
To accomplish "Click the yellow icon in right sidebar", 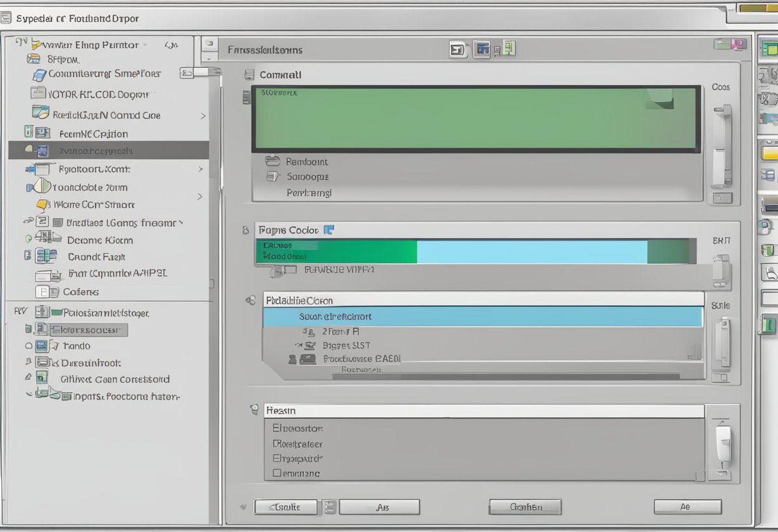I will [x=768, y=153].
